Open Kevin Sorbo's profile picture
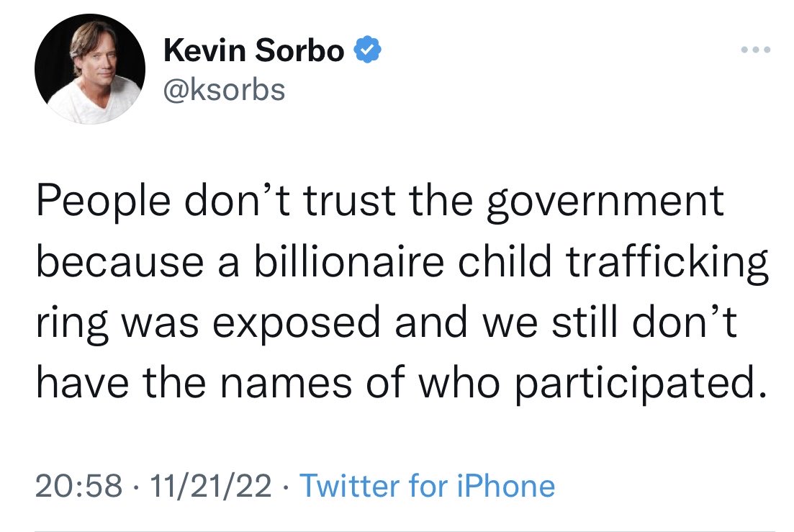 click(90, 68)
